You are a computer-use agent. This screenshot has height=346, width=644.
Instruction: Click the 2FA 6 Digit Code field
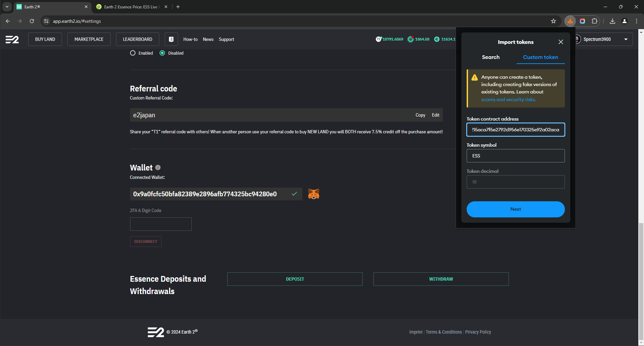pos(161,224)
